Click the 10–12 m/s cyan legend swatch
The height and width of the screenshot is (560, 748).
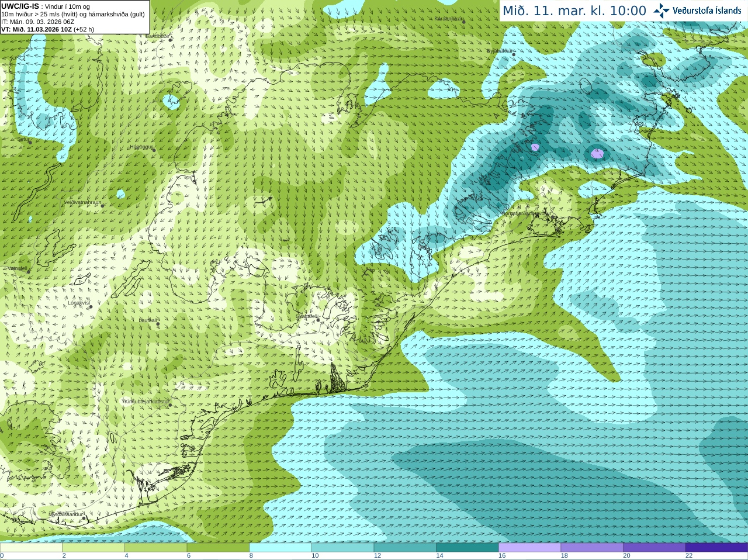(342, 548)
